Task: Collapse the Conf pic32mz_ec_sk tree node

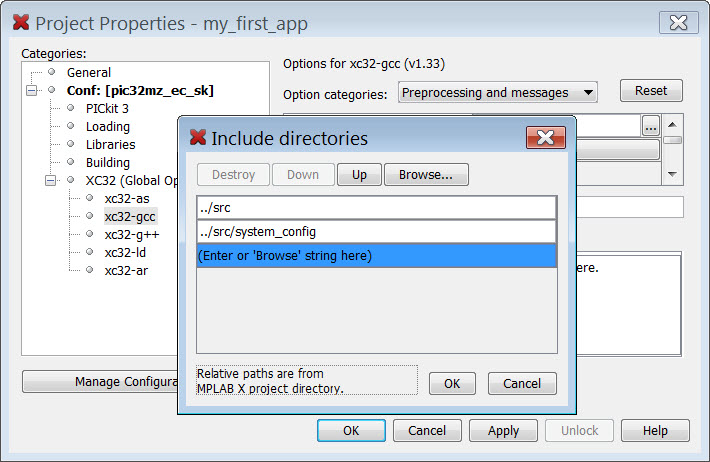Action: coord(32,91)
